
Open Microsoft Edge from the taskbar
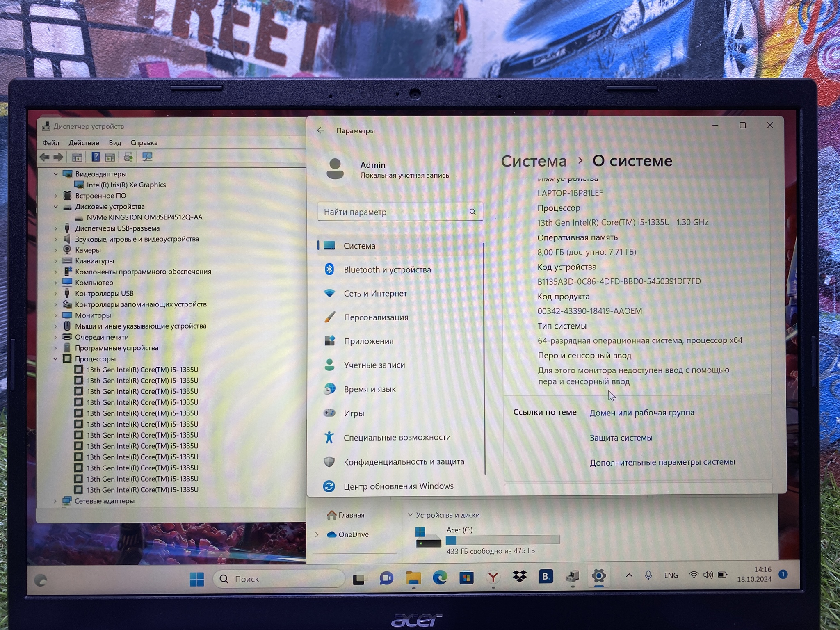[440, 578]
